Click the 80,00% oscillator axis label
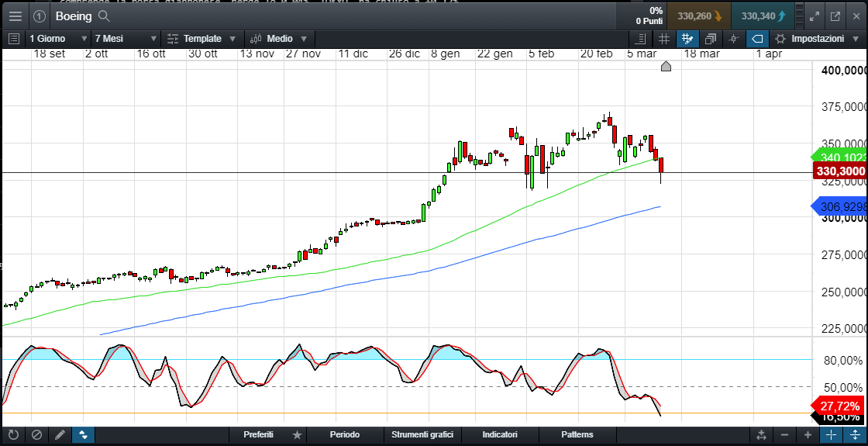This screenshot has width=868, height=446. [844, 361]
